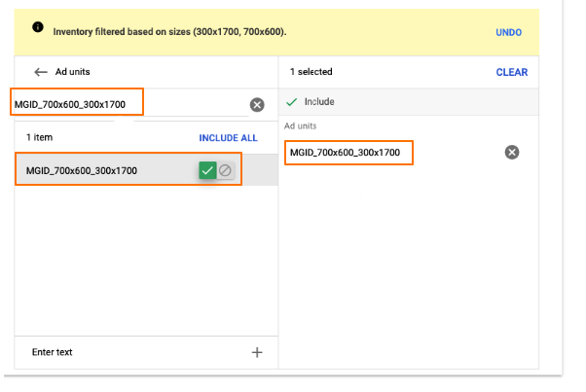Viewport: 586px width, 392px height.
Task: Remove the selected MGID ad unit
Action: click(x=512, y=152)
